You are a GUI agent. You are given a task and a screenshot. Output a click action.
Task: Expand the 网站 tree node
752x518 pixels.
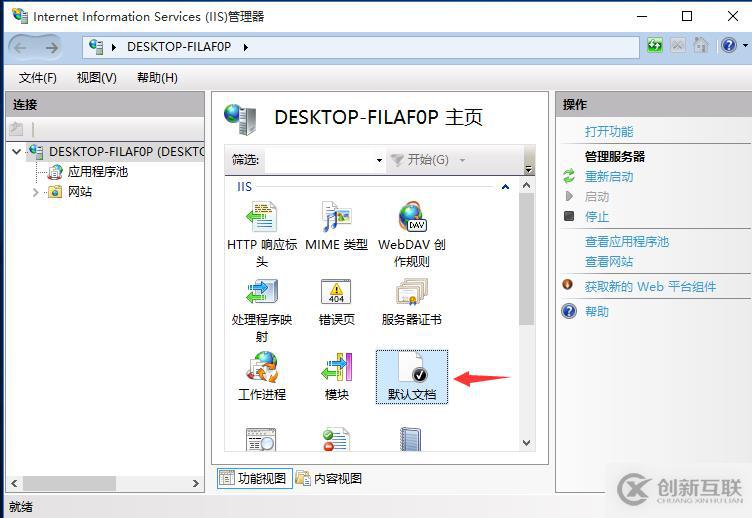pos(35,192)
